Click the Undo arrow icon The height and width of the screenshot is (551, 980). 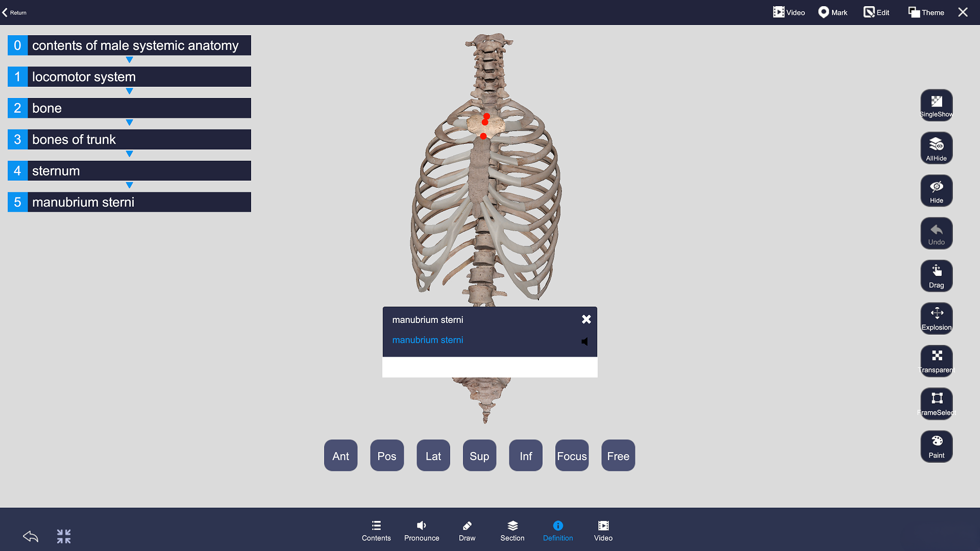pyautogui.click(x=936, y=234)
